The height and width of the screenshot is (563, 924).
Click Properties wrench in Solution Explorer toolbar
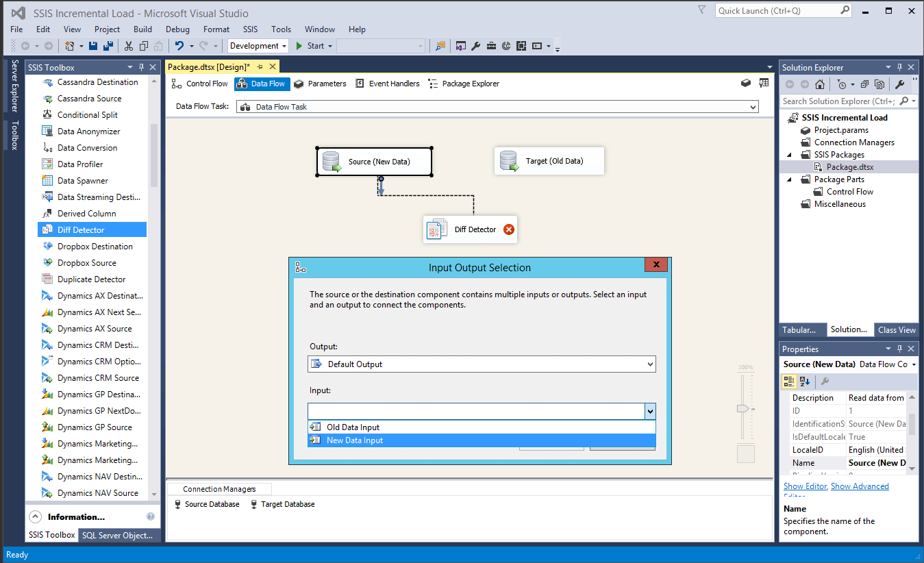(900, 84)
